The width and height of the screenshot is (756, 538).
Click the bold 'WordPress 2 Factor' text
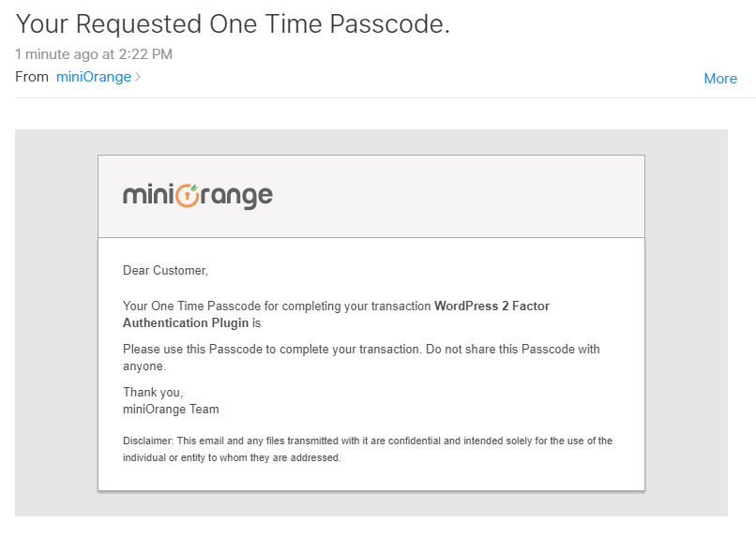click(x=491, y=306)
